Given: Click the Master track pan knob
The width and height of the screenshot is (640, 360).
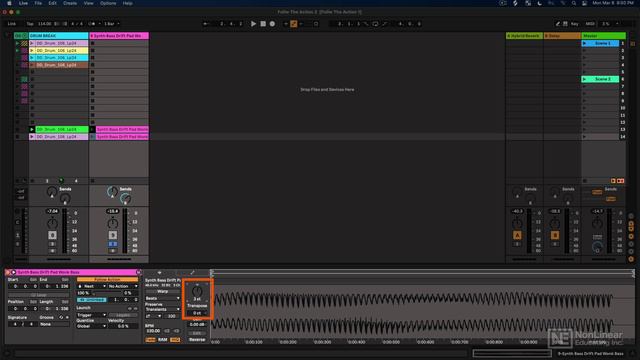Looking at the screenshot, I should (x=597, y=223).
